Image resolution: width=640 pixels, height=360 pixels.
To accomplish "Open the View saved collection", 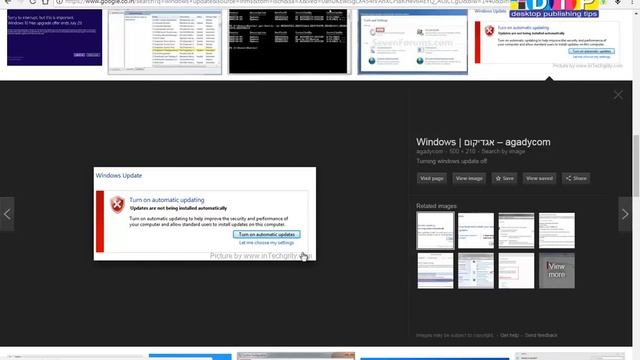I will pyautogui.click(x=539, y=178).
